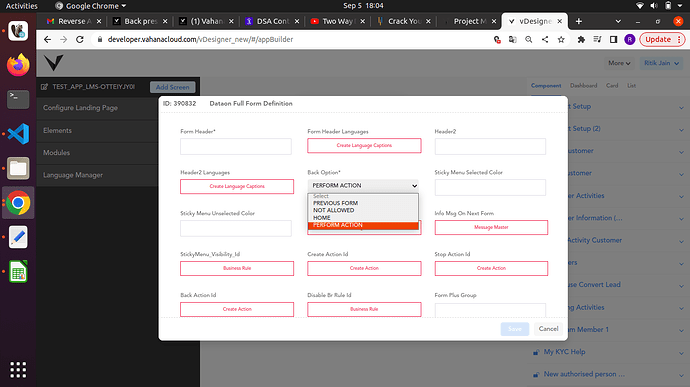Click the Form Header input field
The width and height of the screenshot is (690, 387).
click(236, 146)
